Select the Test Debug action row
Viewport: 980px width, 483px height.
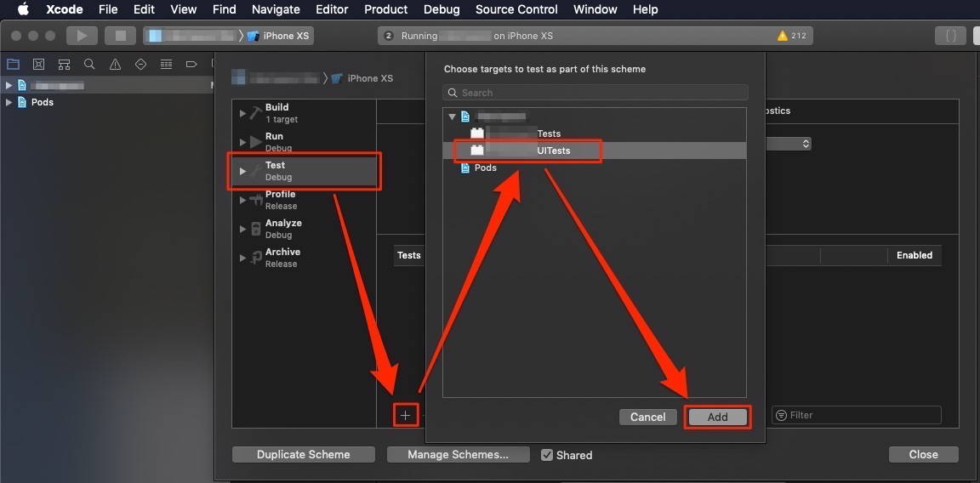click(x=304, y=171)
